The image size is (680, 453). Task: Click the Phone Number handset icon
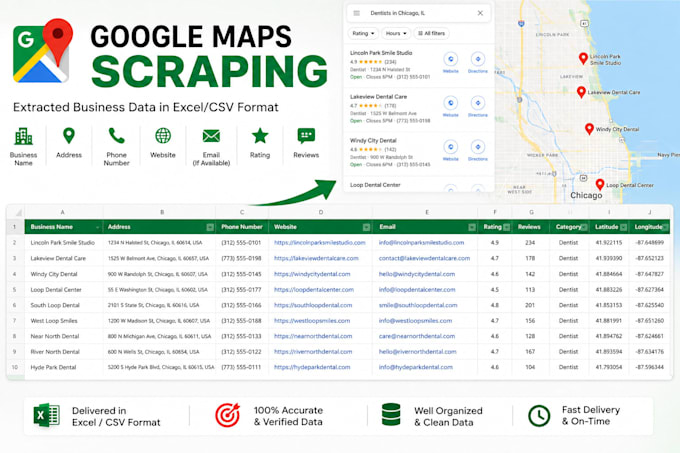coord(116,136)
